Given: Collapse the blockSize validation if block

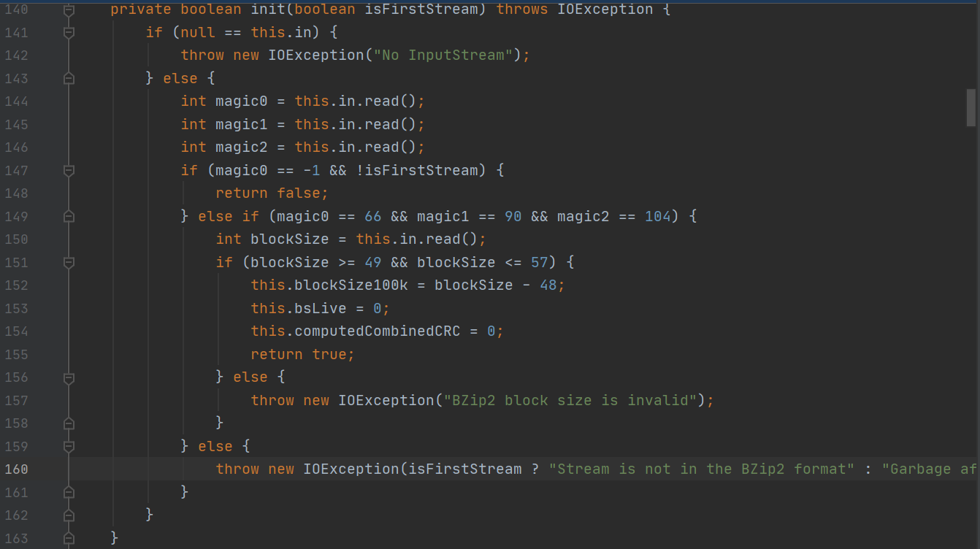Looking at the screenshot, I should click(x=68, y=262).
